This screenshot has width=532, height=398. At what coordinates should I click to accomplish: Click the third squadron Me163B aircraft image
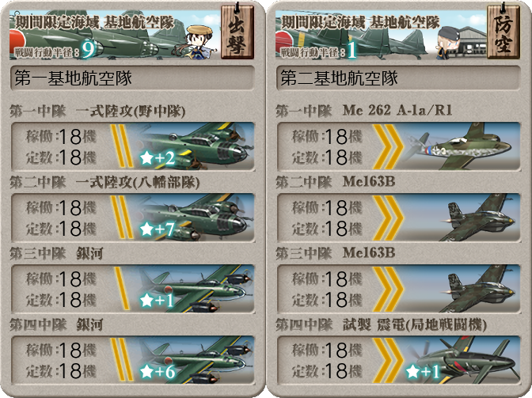point(478,289)
